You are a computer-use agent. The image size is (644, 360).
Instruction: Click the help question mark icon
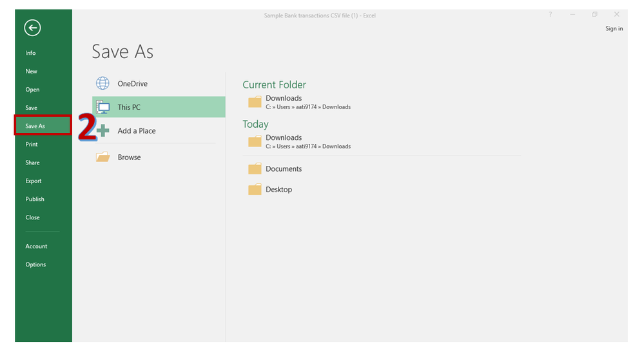(x=550, y=15)
